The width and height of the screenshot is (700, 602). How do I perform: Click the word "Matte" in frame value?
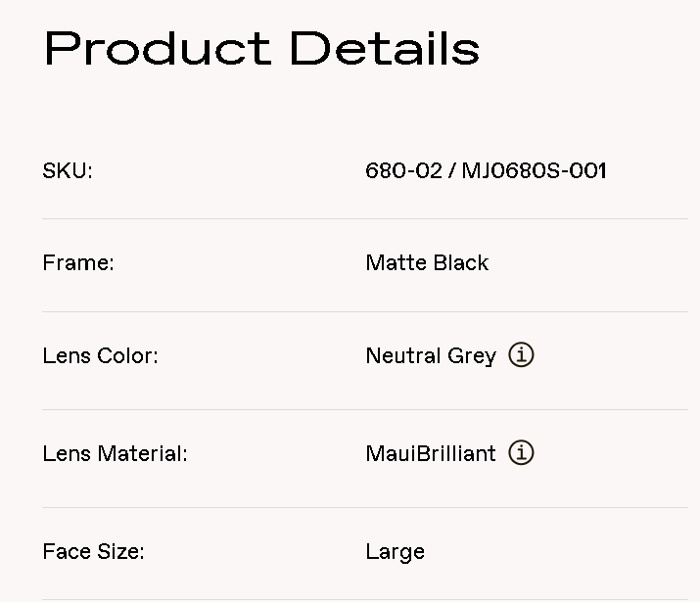tap(396, 262)
